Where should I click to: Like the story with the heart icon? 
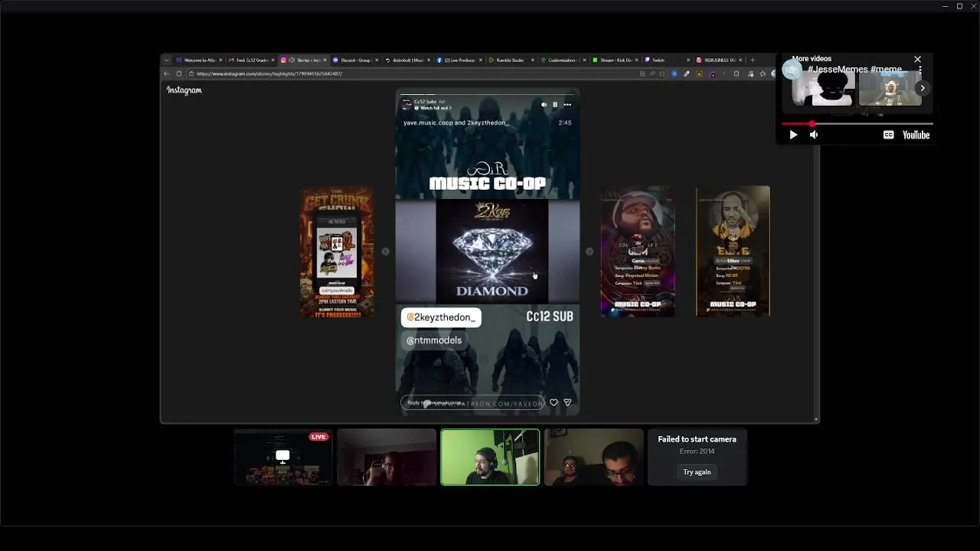coord(554,403)
